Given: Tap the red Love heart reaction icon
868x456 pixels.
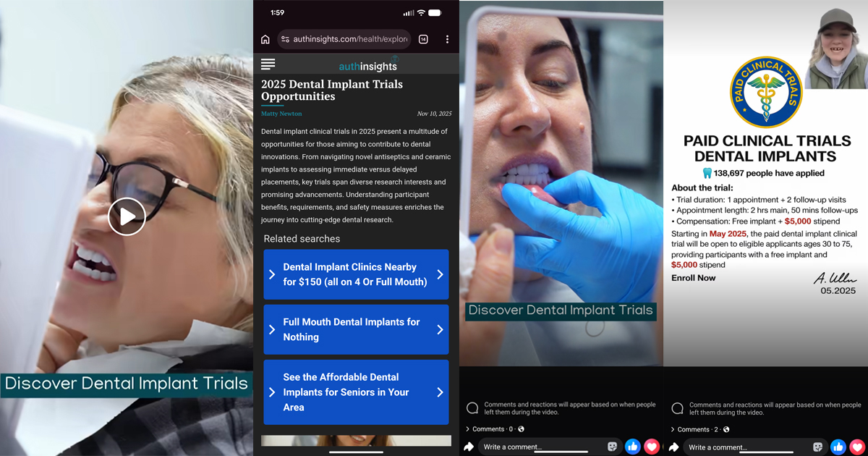Looking at the screenshot, I should pos(652,447).
